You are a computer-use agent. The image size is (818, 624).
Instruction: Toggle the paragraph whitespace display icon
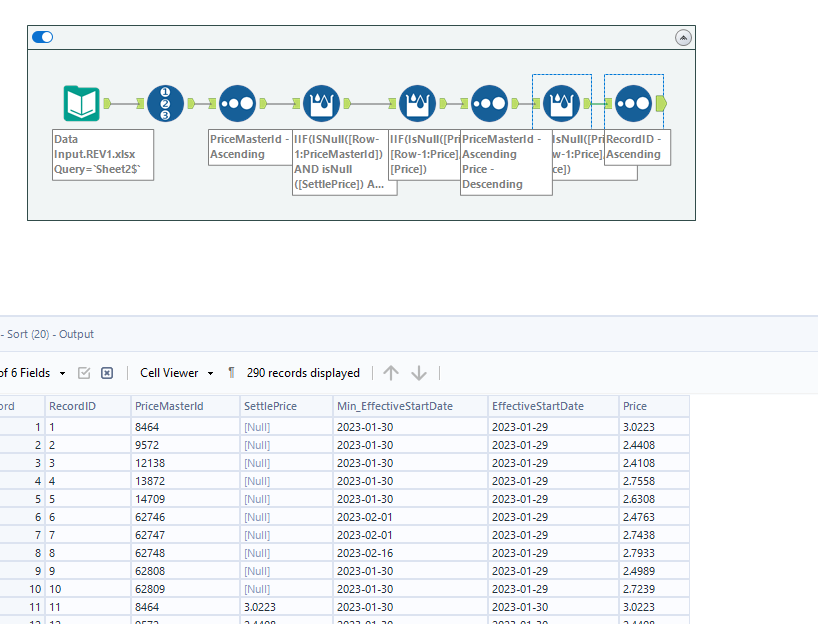[x=232, y=373]
